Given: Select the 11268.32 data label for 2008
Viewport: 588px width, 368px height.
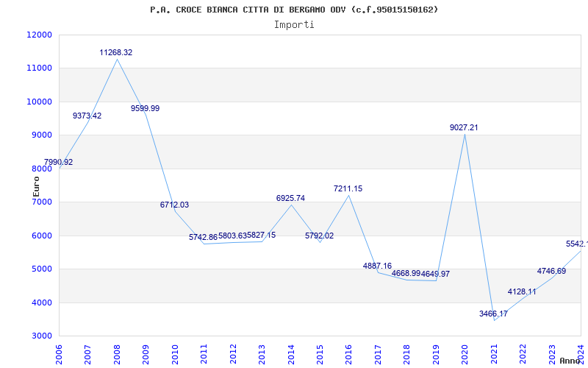Looking at the screenshot, I should (116, 52).
